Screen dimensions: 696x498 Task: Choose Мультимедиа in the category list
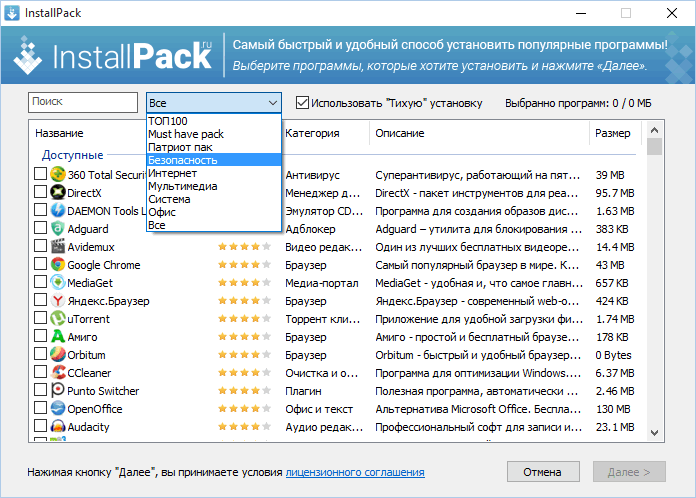tap(214, 186)
